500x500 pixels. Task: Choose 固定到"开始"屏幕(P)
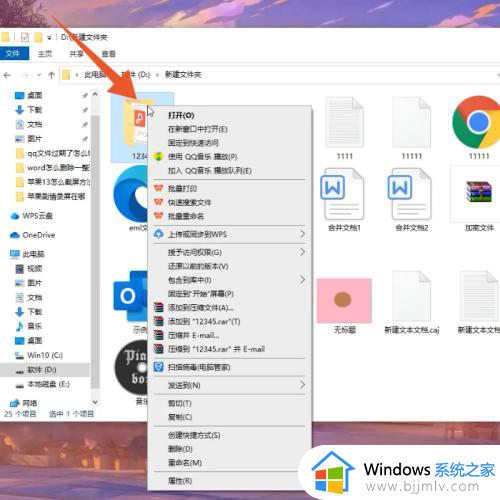229,294
